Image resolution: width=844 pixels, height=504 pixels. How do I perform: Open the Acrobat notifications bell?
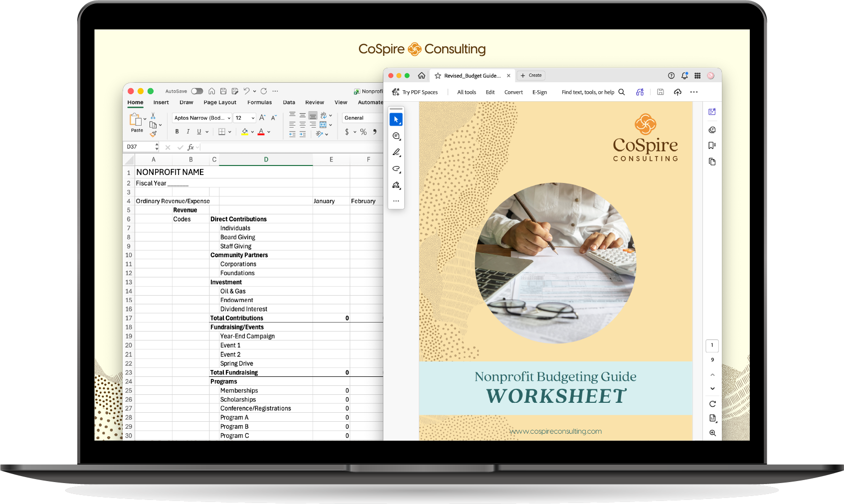[x=684, y=76]
